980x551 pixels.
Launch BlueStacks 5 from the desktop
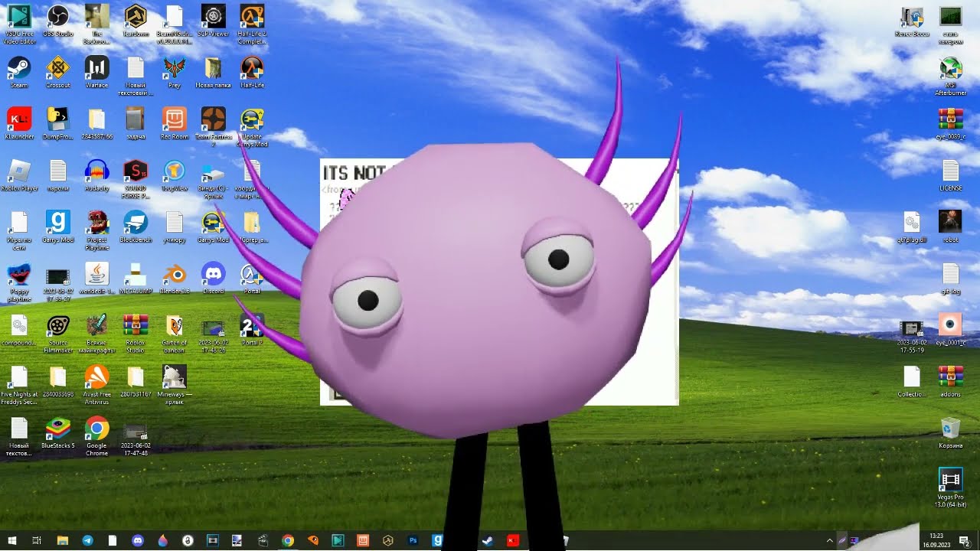[x=58, y=432]
